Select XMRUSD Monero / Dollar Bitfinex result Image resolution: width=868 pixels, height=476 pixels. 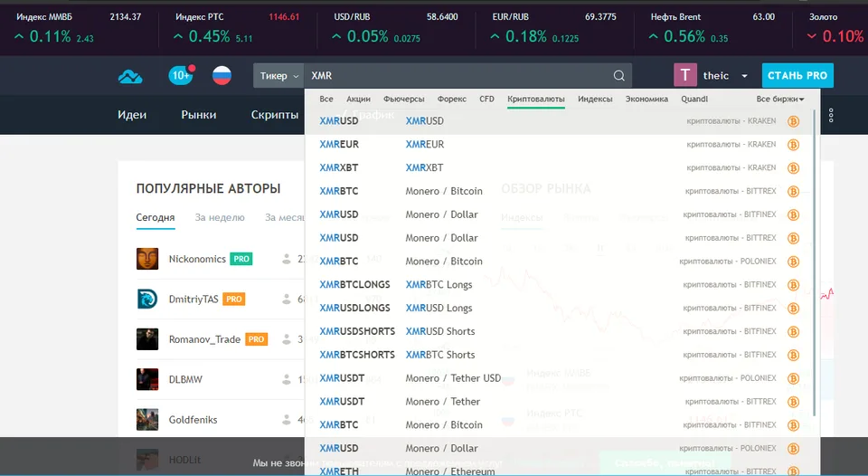point(559,214)
